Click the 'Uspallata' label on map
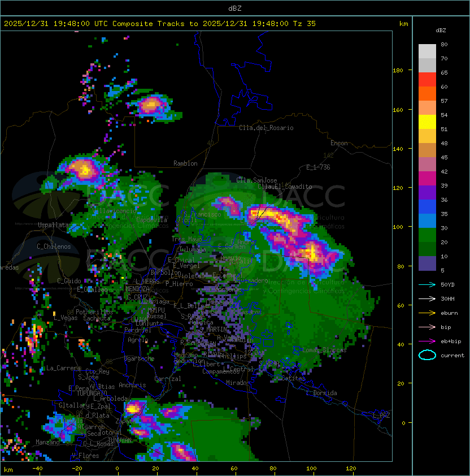Viewport: 470px width, 476px height. pyautogui.click(x=53, y=225)
